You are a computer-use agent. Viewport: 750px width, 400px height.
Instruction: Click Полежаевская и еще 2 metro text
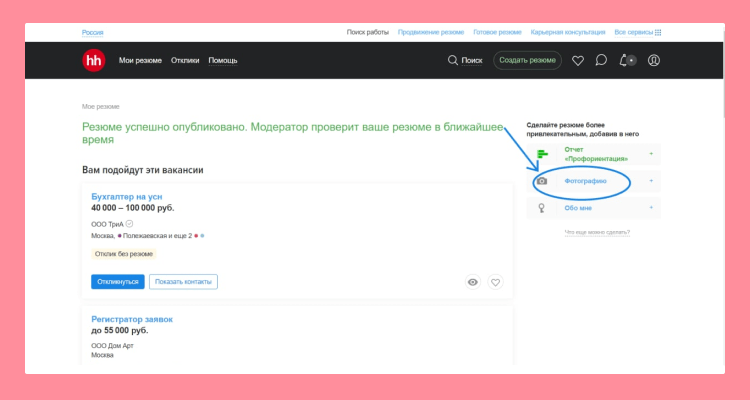click(x=157, y=236)
